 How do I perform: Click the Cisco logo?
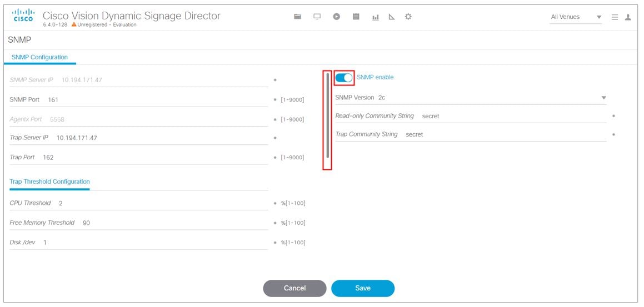24,16
